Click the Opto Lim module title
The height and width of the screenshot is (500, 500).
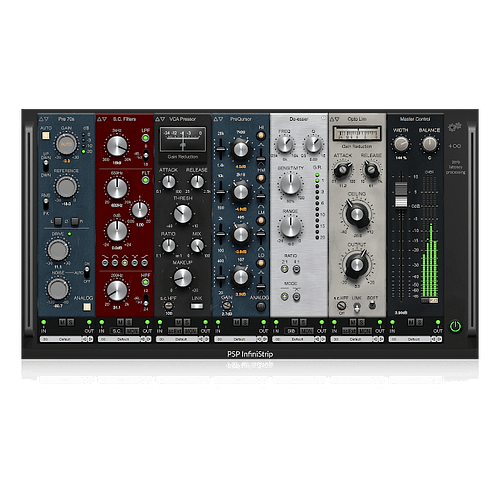pyautogui.click(x=357, y=119)
